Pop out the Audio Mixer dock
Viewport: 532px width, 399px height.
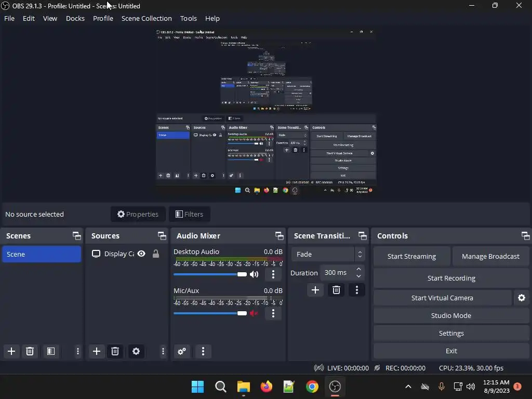point(279,236)
